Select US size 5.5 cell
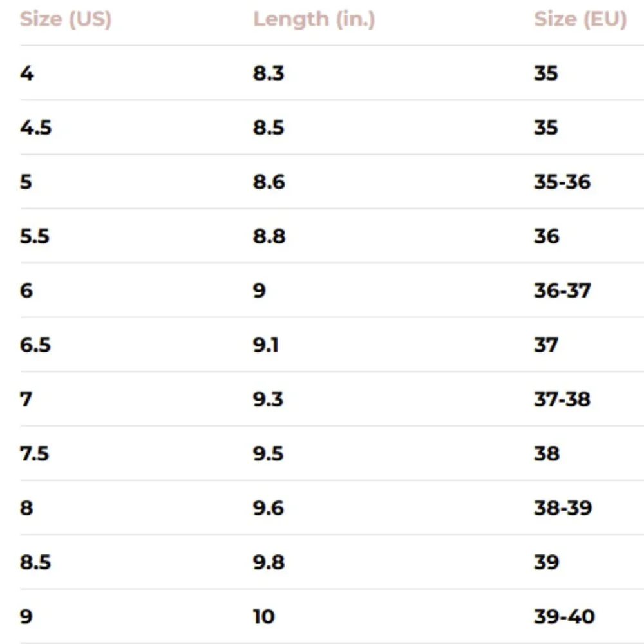Image resolution: width=644 pixels, height=644 pixels. [x=35, y=236]
